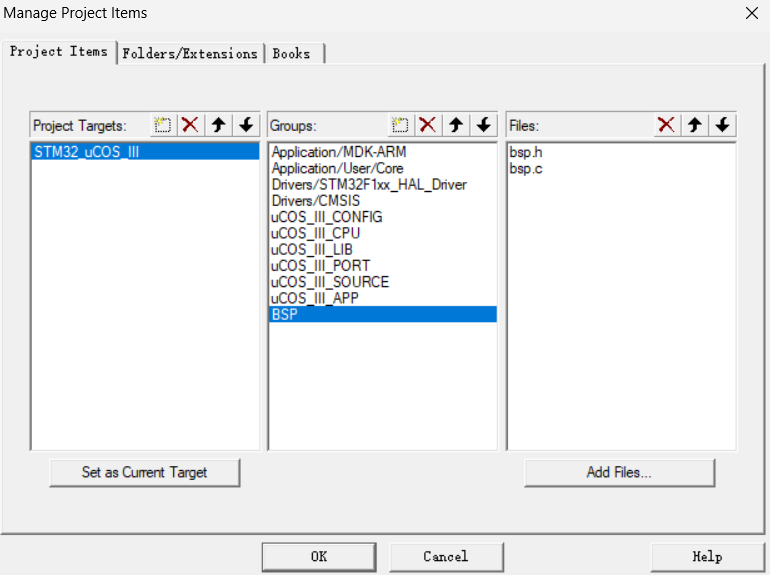
Task: Select the BSP group
Action: tap(383, 314)
